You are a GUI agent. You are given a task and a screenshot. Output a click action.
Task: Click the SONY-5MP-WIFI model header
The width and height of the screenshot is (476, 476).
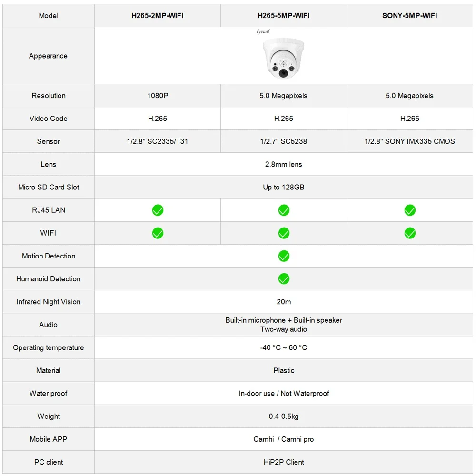tap(410, 16)
